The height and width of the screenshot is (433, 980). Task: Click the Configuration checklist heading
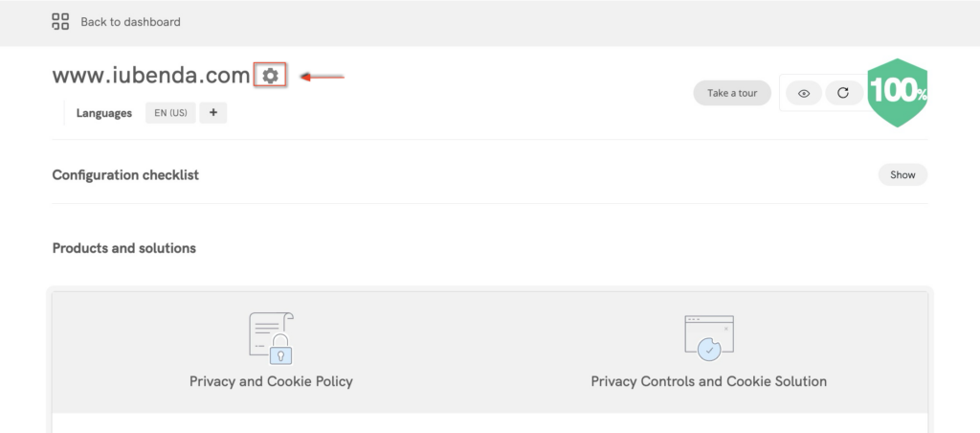click(x=125, y=175)
